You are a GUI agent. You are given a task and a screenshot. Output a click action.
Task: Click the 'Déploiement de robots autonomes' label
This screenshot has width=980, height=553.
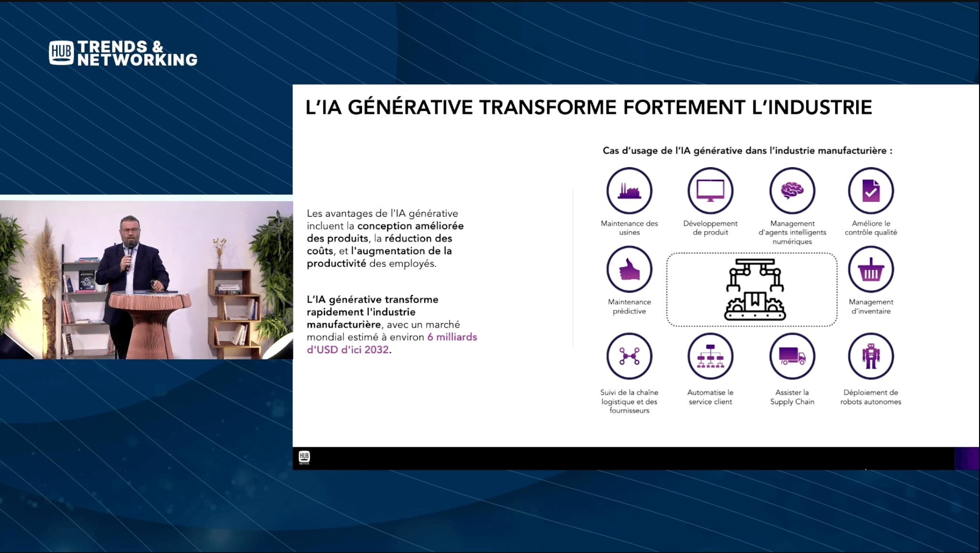coord(870,397)
